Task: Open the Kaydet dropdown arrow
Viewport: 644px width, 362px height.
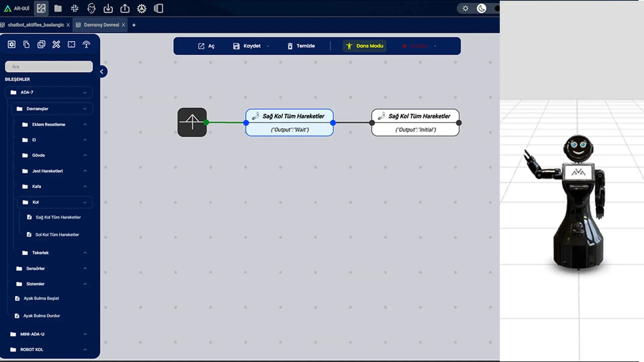Action: point(268,46)
